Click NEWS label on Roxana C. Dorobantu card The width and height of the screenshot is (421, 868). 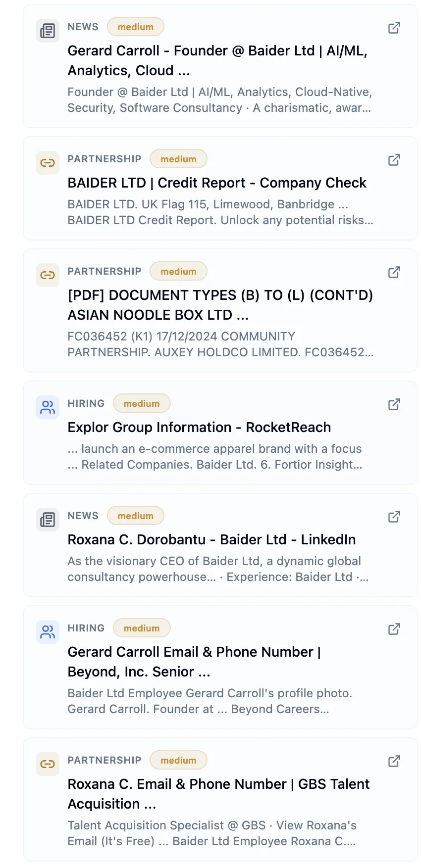tap(83, 516)
